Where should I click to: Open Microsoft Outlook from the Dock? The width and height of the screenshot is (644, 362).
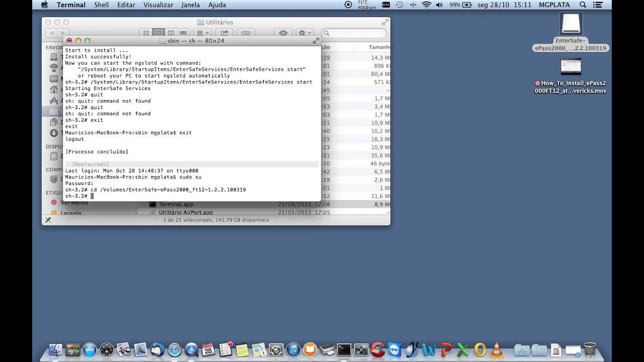click(480, 349)
